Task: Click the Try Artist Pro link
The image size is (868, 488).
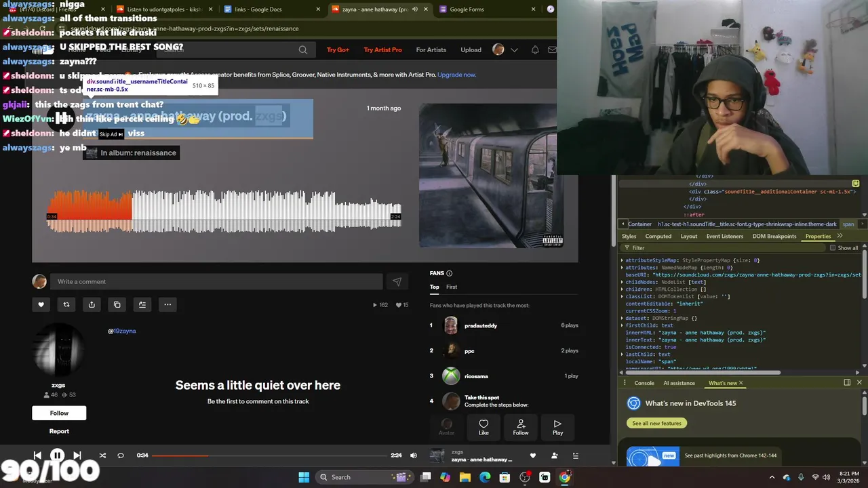Action: (382, 49)
